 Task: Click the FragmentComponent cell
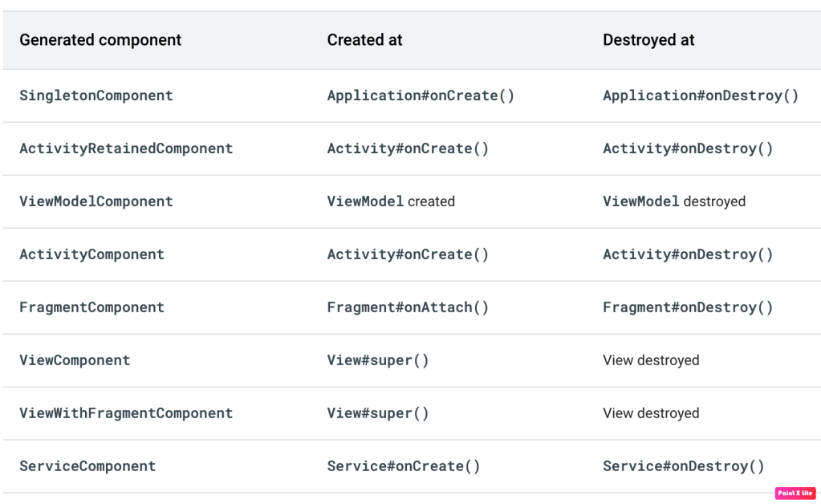(91, 307)
